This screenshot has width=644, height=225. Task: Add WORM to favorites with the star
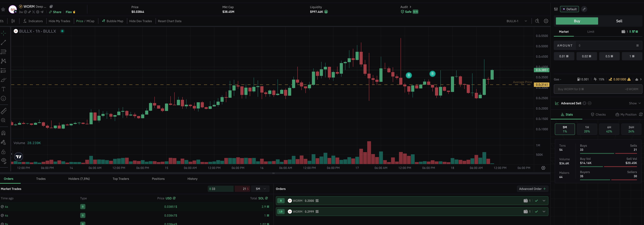tap(3, 9)
